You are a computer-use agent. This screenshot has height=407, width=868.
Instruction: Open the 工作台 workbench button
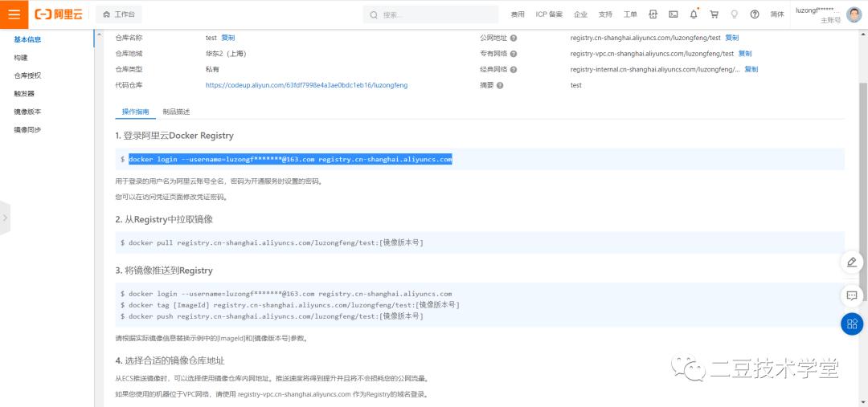click(x=118, y=14)
